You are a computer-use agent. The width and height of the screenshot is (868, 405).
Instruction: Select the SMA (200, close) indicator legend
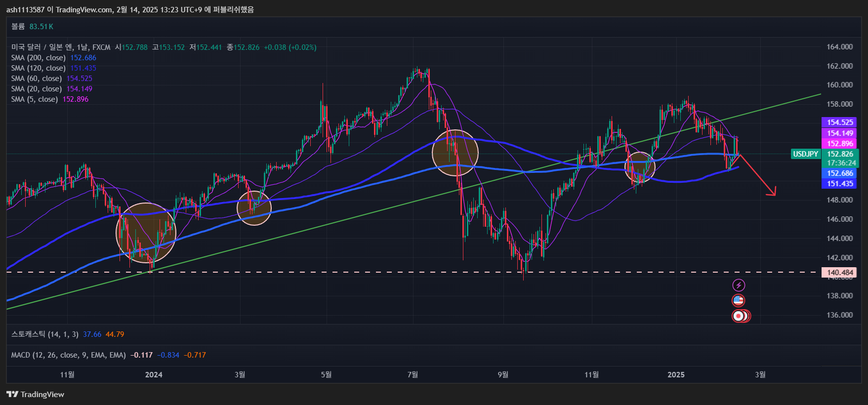click(x=39, y=58)
